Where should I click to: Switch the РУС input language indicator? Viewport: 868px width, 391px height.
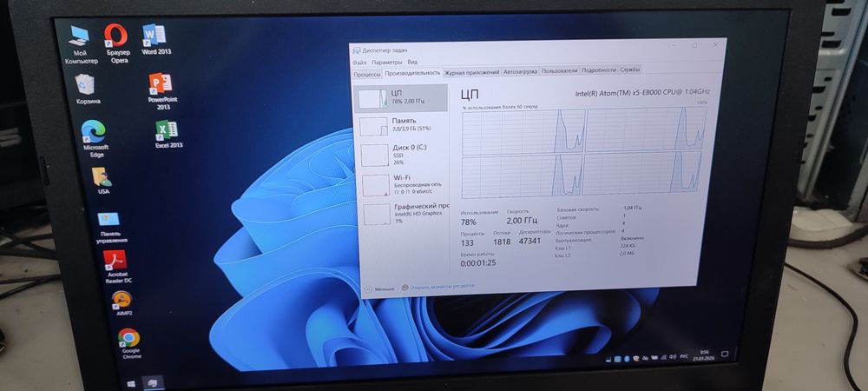[684, 356]
